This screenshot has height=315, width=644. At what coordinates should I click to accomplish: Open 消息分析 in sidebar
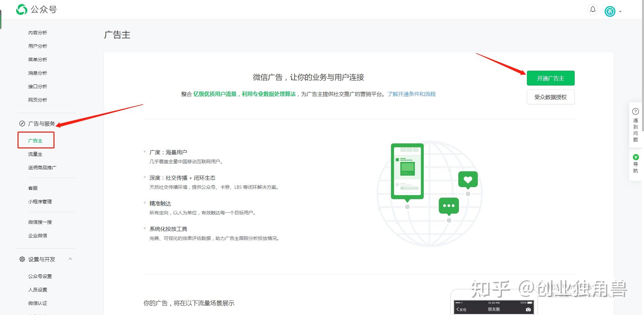pos(38,73)
